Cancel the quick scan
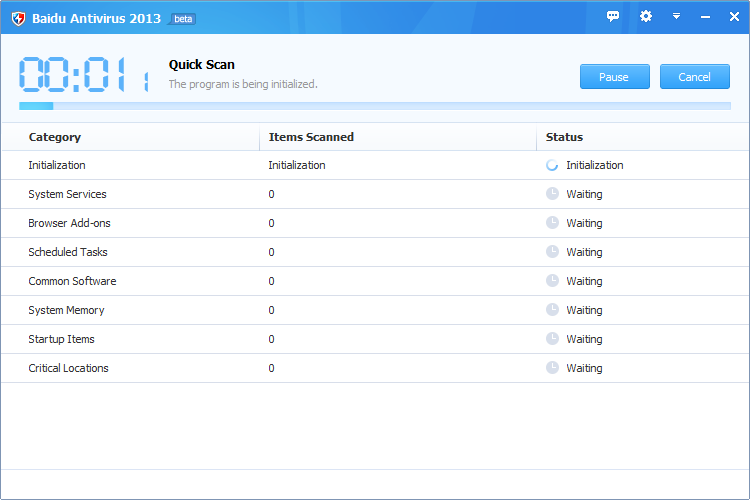 [x=695, y=77]
